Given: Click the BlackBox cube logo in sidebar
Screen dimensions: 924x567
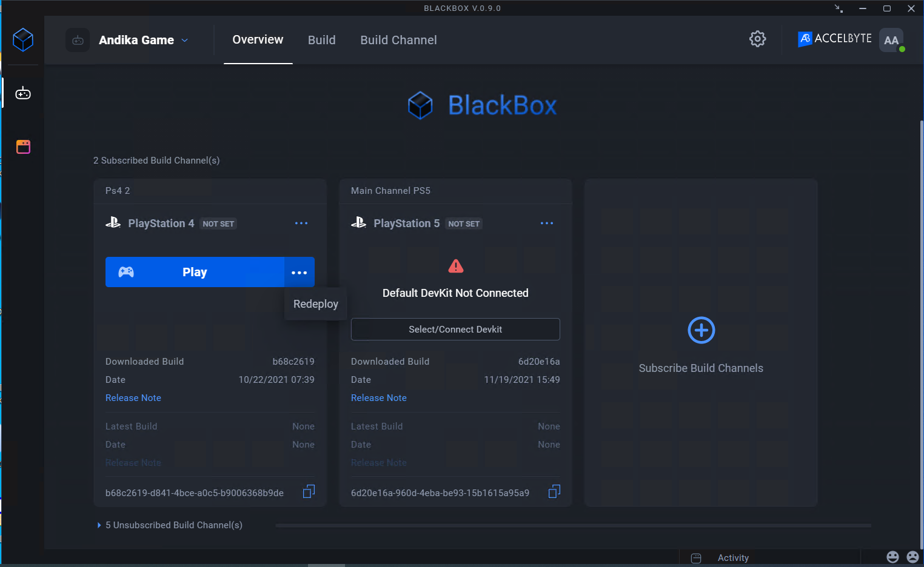Looking at the screenshot, I should pyautogui.click(x=23, y=40).
